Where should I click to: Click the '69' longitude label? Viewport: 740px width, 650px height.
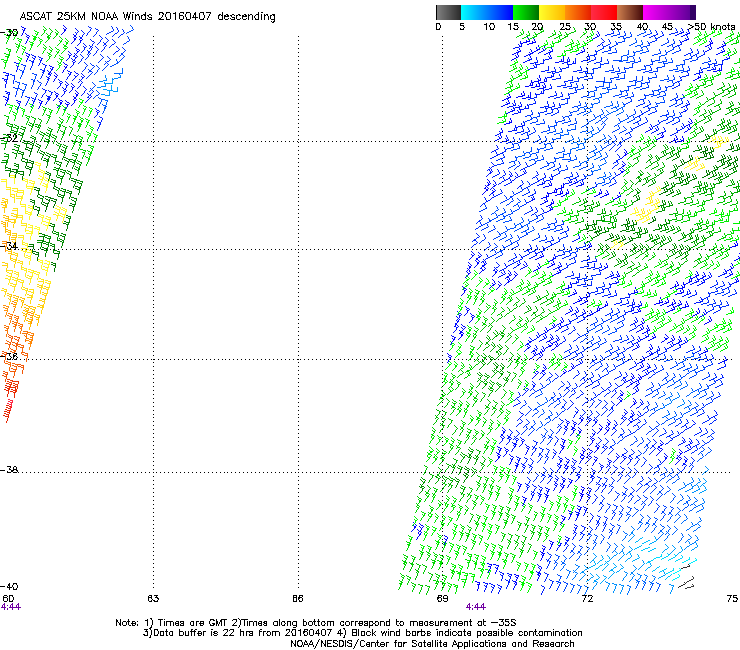click(x=442, y=599)
